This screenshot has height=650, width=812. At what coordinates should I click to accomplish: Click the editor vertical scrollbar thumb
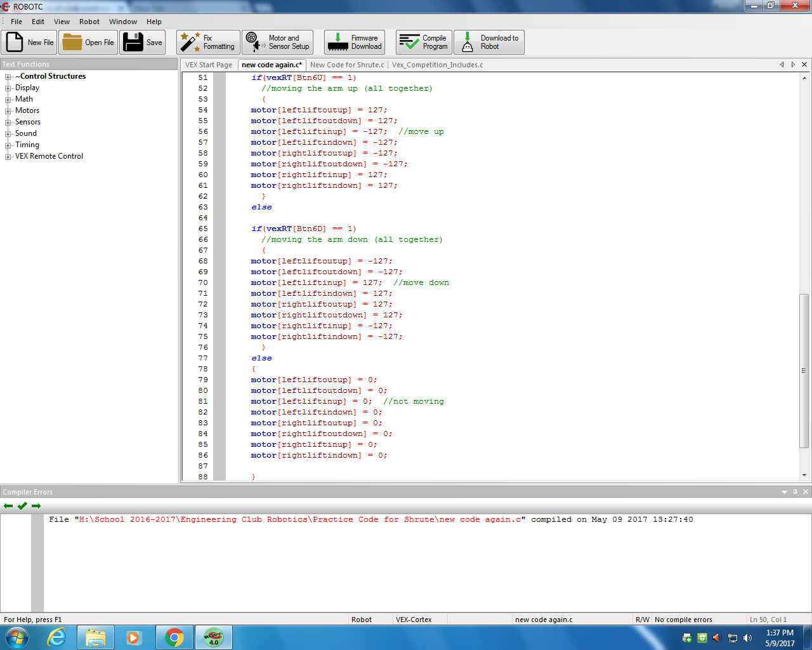point(804,371)
